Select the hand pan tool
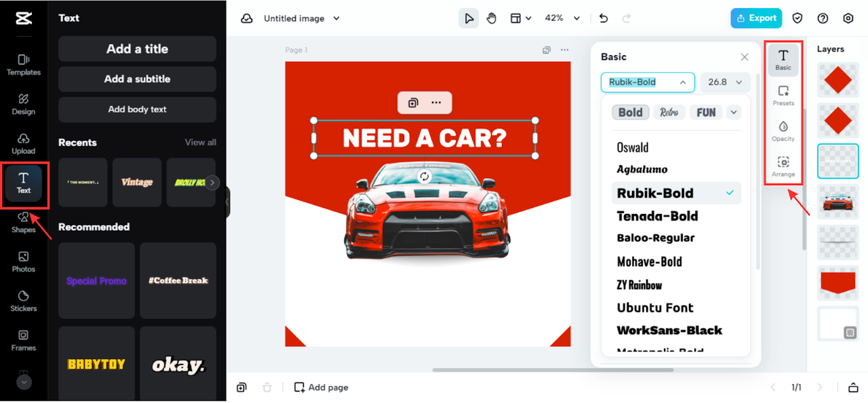The width and height of the screenshot is (868, 403). pos(492,18)
